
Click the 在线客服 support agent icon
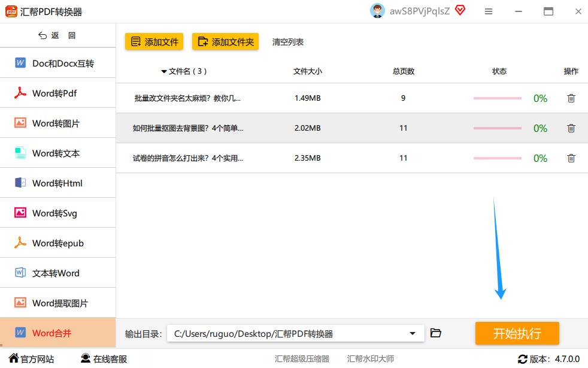click(86, 358)
